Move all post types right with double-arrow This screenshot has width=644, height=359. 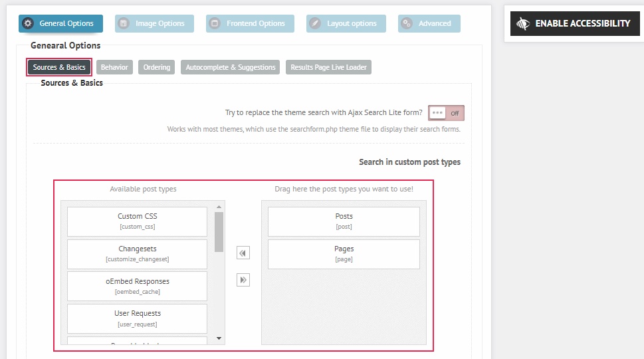(243, 280)
